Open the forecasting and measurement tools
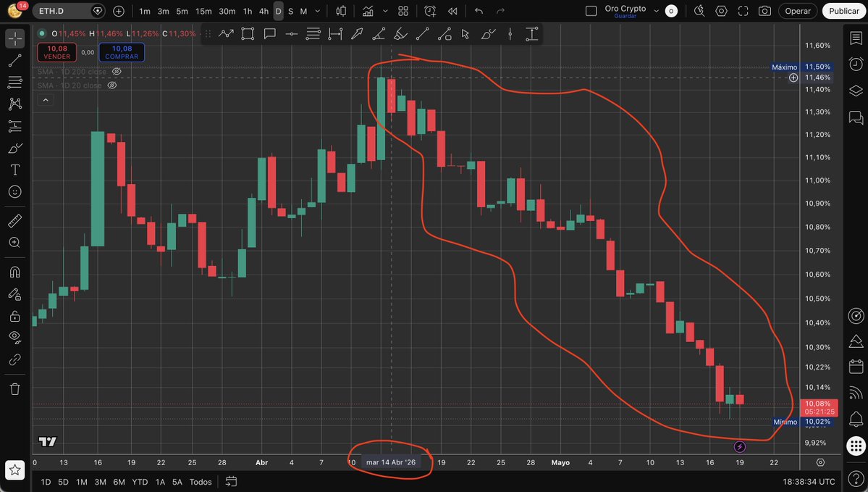 tap(15, 126)
